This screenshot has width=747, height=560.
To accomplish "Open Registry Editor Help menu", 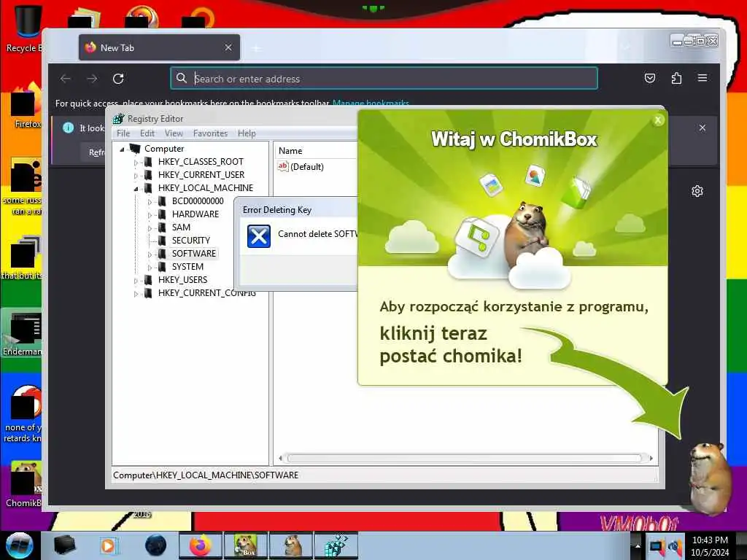I will [247, 133].
